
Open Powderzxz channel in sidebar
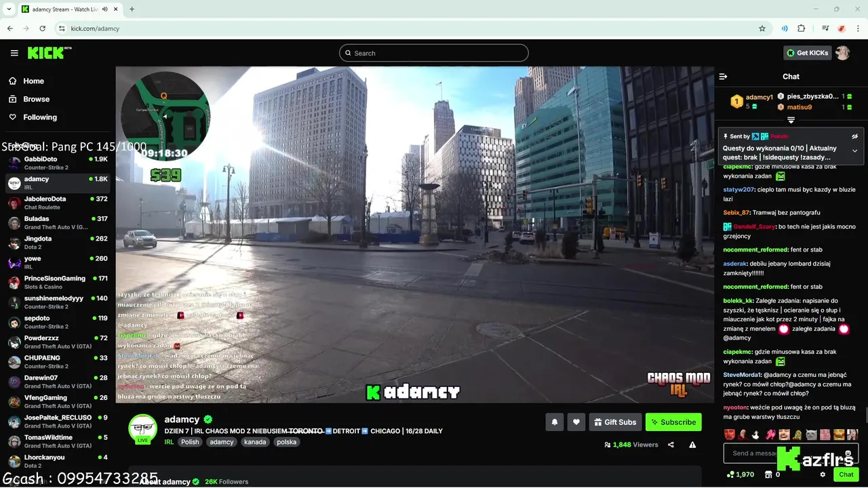(58, 342)
